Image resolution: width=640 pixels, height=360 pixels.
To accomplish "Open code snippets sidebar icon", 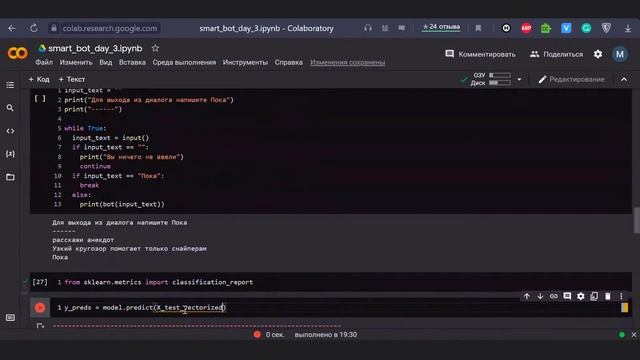I will pos(10,131).
